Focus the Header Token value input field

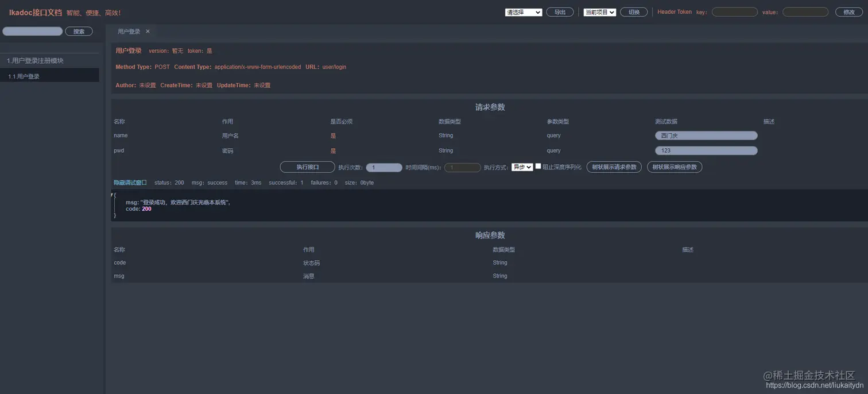[x=805, y=12]
